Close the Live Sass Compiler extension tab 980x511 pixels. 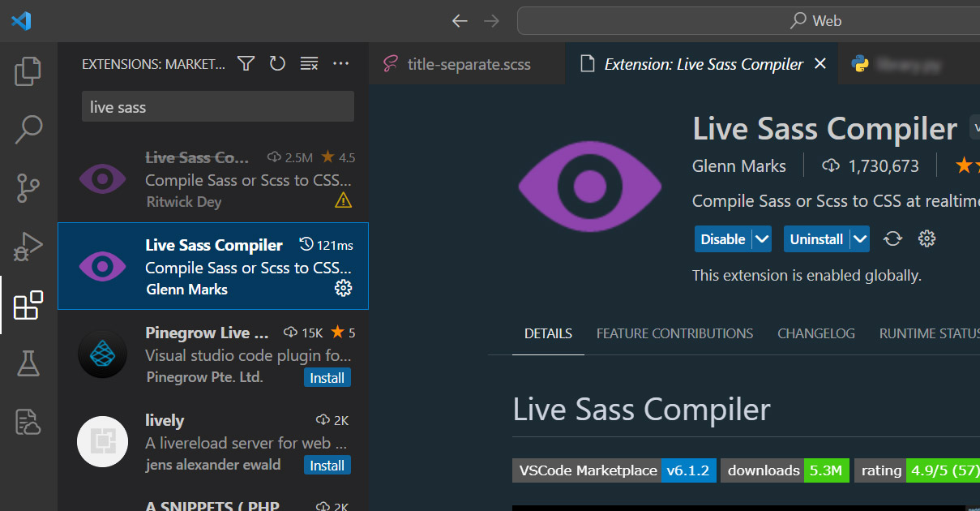pos(820,64)
